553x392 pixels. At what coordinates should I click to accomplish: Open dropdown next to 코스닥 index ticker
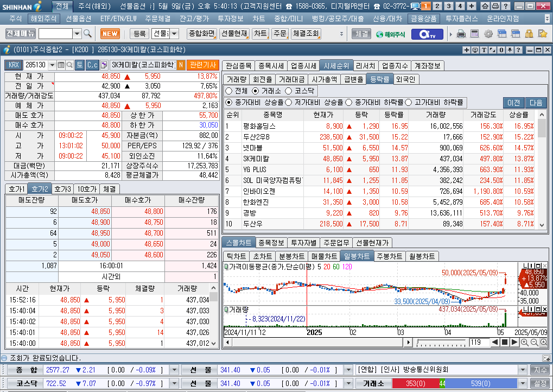click(x=174, y=383)
